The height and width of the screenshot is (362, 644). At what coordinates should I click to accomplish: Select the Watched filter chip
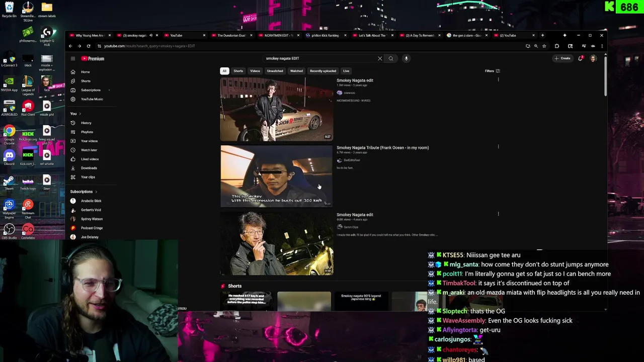point(296,71)
